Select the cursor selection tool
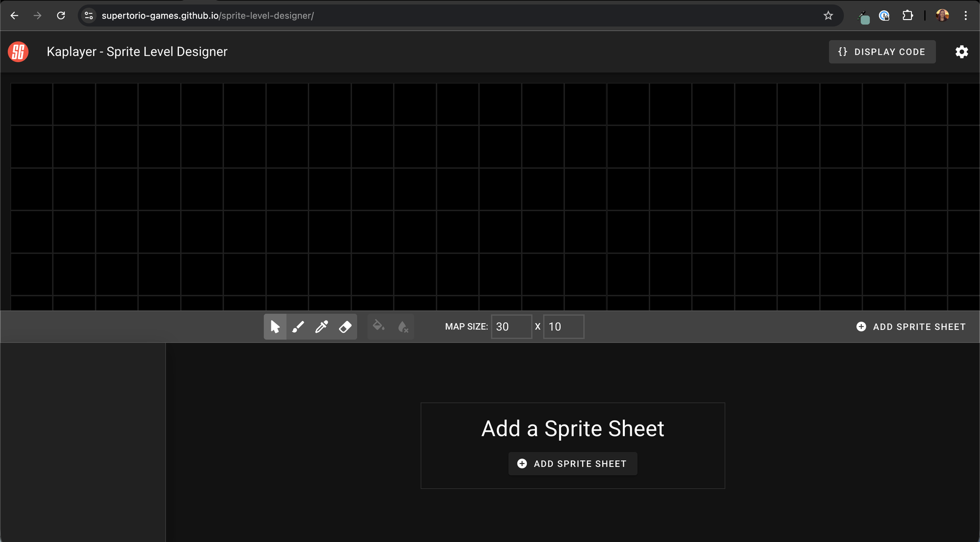Viewport: 980px width, 542px height. tap(275, 327)
